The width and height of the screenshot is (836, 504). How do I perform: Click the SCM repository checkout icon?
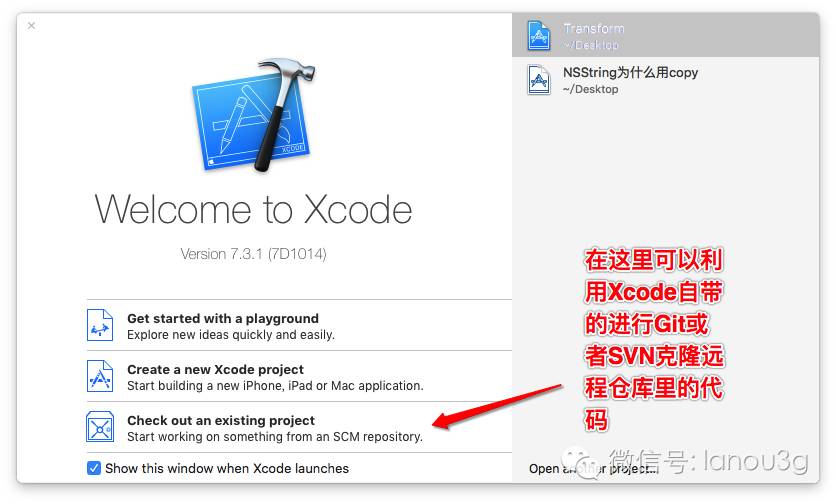click(100, 427)
